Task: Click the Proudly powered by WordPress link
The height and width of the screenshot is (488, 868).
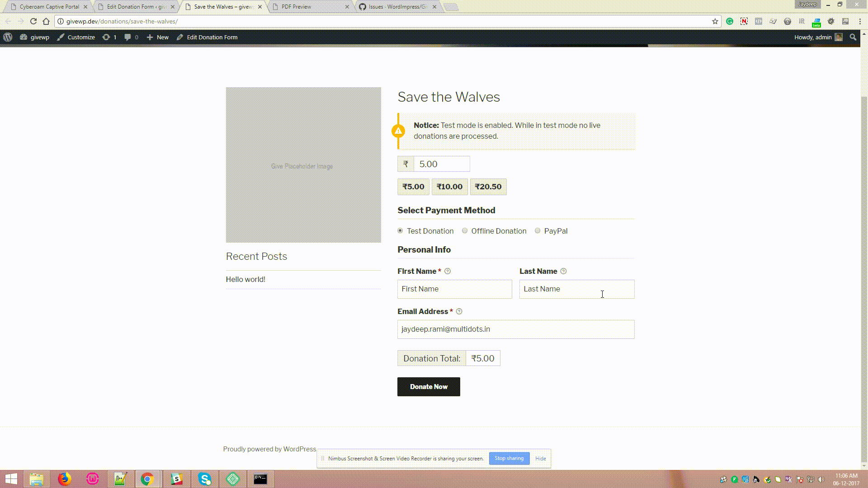Action: (269, 449)
